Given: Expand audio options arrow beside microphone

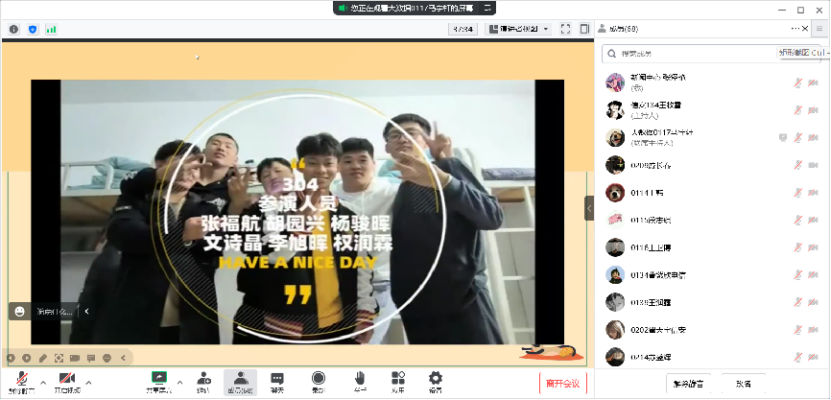Looking at the screenshot, I should coord(41,382).
